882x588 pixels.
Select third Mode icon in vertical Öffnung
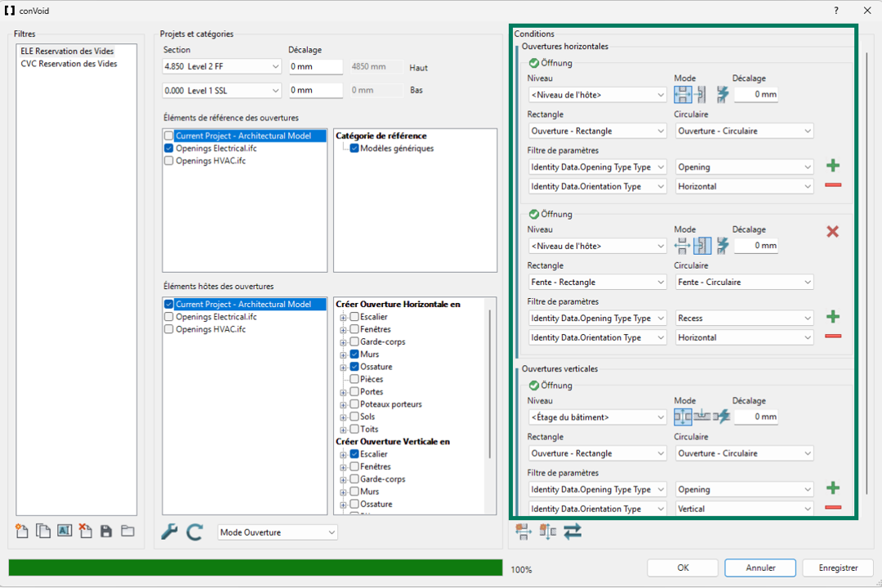pos(722,417)
